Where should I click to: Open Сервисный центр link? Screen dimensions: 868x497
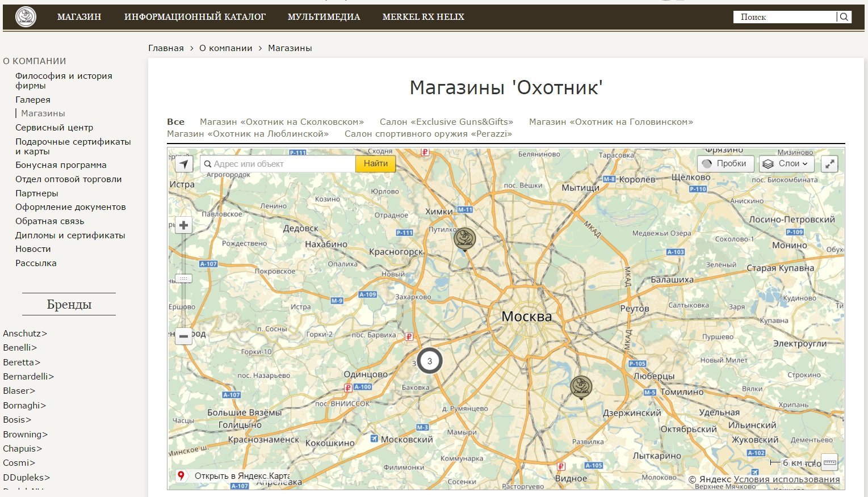[x=54, y=127]
